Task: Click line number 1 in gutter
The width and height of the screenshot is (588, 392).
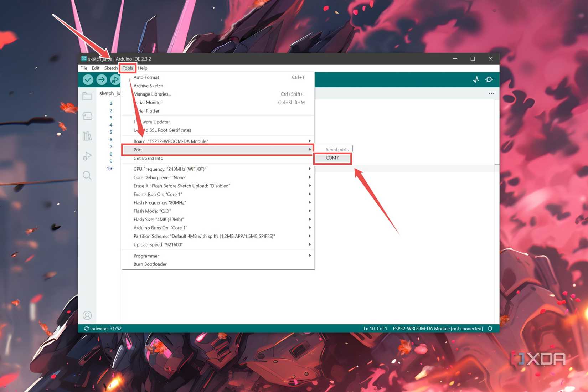Action: click(111, 103)
